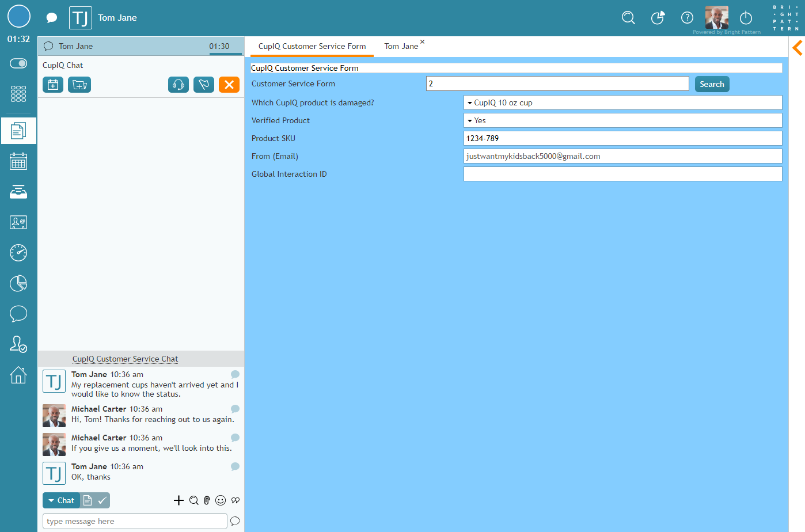Screen dimensions: 805x532
Task: Click the power logout icon
Action: pyautogui.click(x=746, y=18)
